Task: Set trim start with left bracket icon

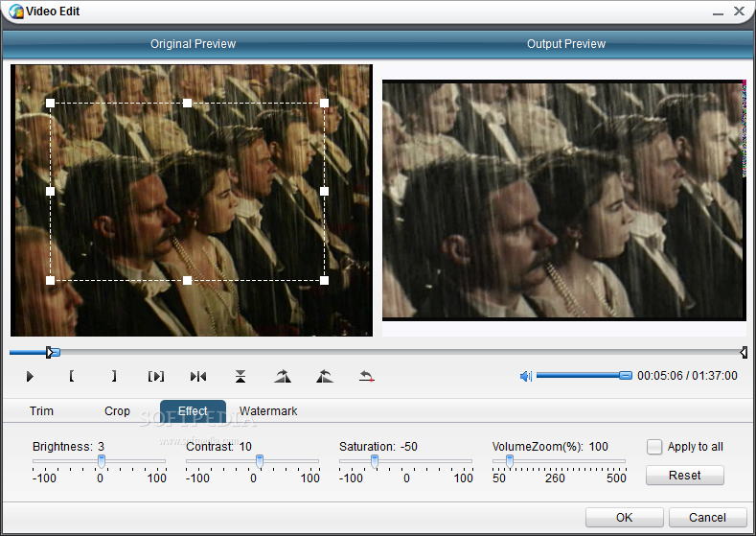Action: (x=71, y=376)
